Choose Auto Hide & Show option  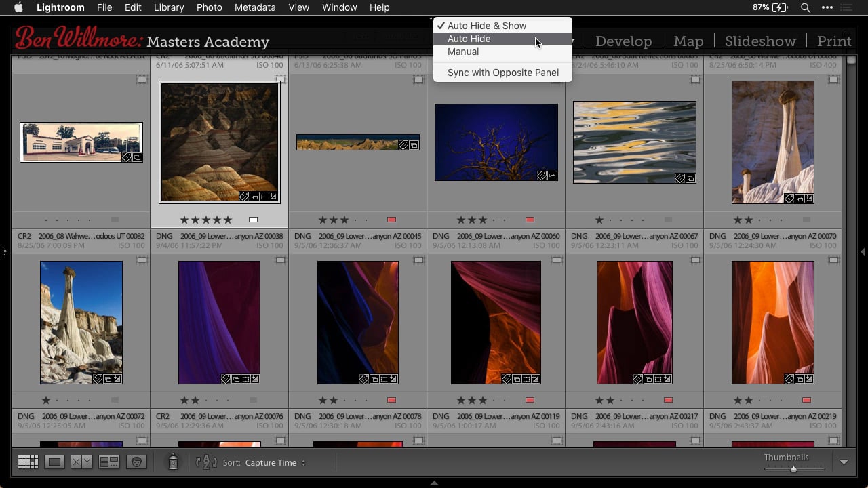tap(502, 26)
